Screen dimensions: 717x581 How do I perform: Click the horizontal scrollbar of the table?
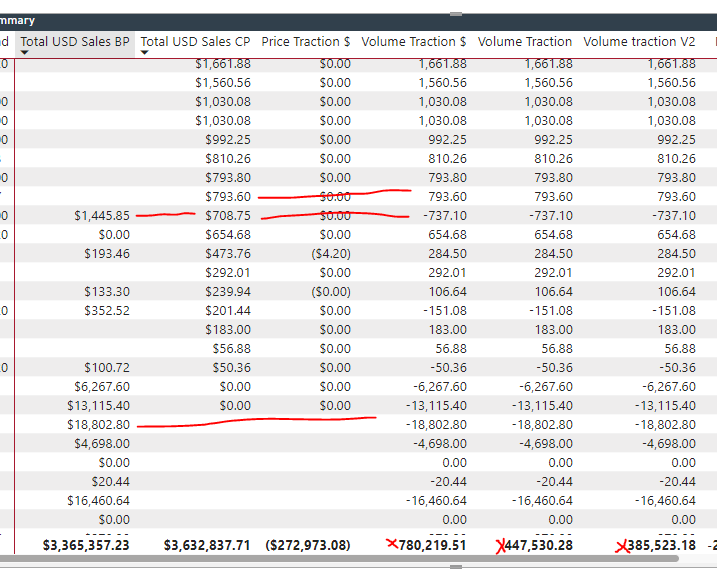click(x=338, y=558)
